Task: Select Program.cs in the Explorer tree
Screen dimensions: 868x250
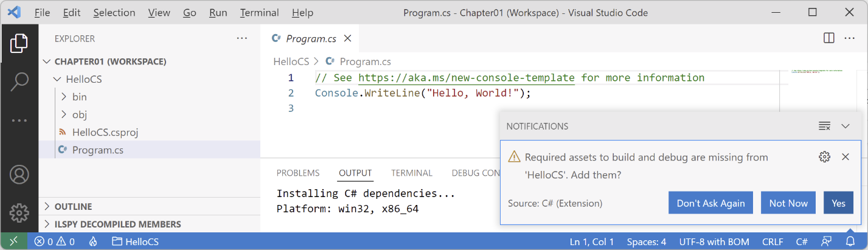Action: pos(150,150)
